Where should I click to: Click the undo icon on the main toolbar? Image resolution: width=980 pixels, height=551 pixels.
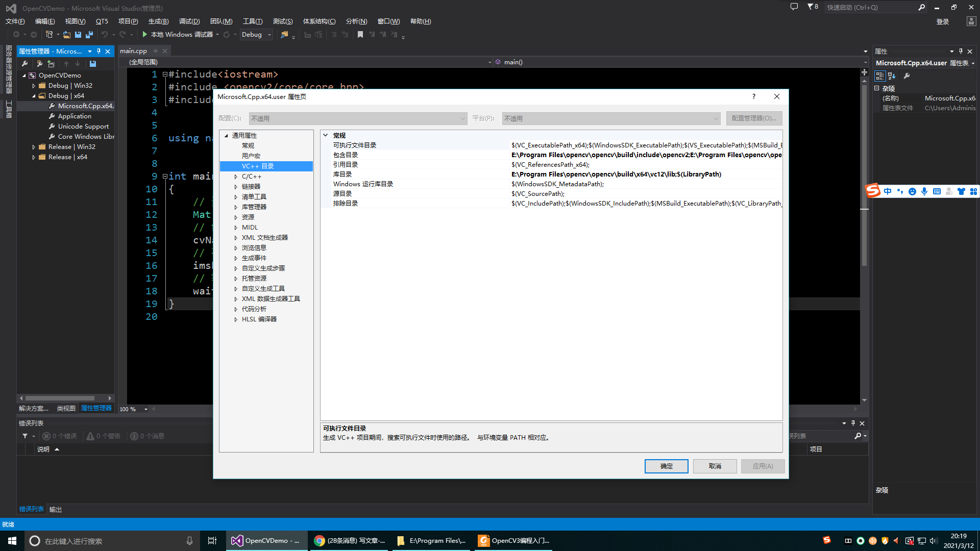pos(105,34)
